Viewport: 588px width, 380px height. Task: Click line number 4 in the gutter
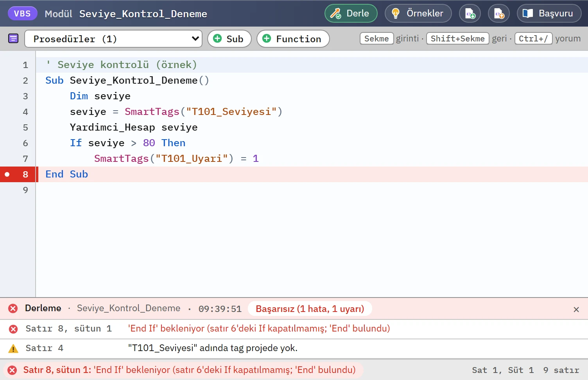(25, 112)
